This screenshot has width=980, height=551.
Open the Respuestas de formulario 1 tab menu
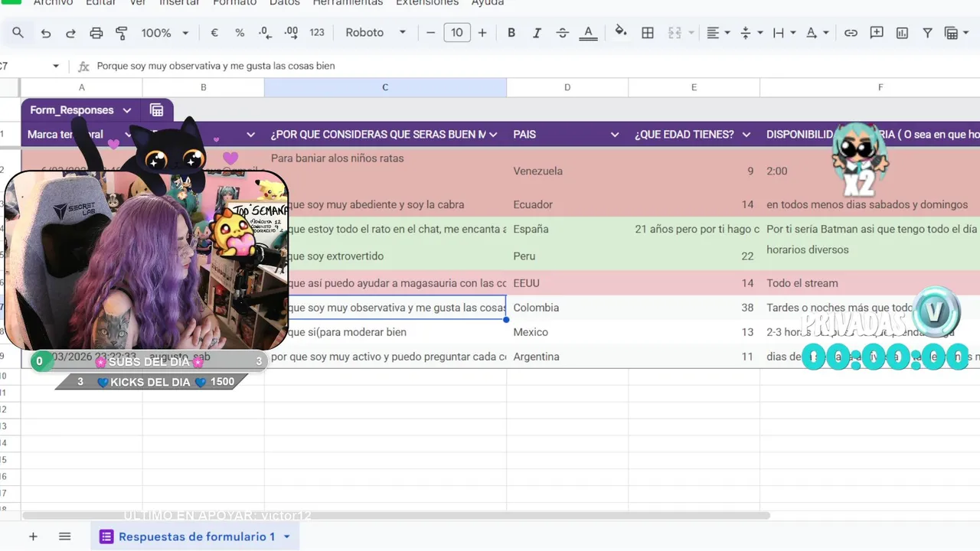[287, 536]
